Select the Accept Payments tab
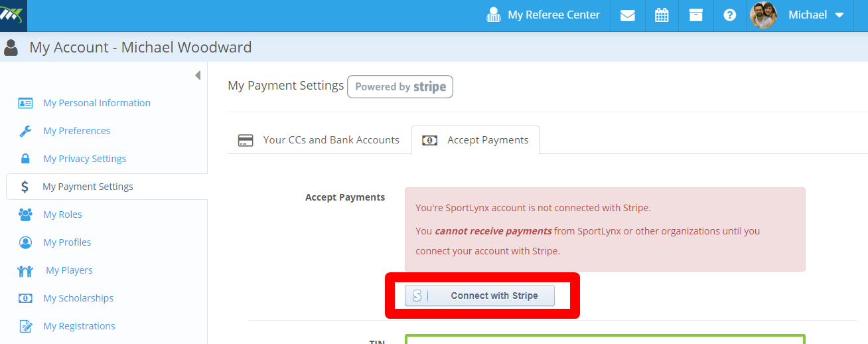Viewport: 868px width, 344px height. pyautogui.click(x=475, y=140)
